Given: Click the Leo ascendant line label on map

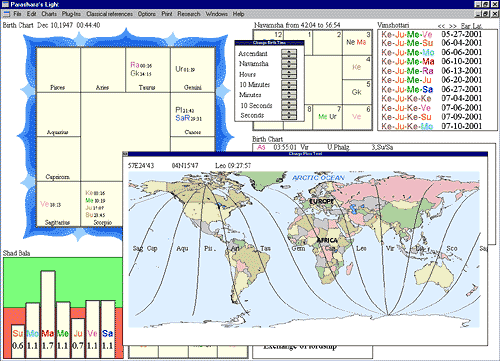Looking at the screenshot, I should 361,248.
